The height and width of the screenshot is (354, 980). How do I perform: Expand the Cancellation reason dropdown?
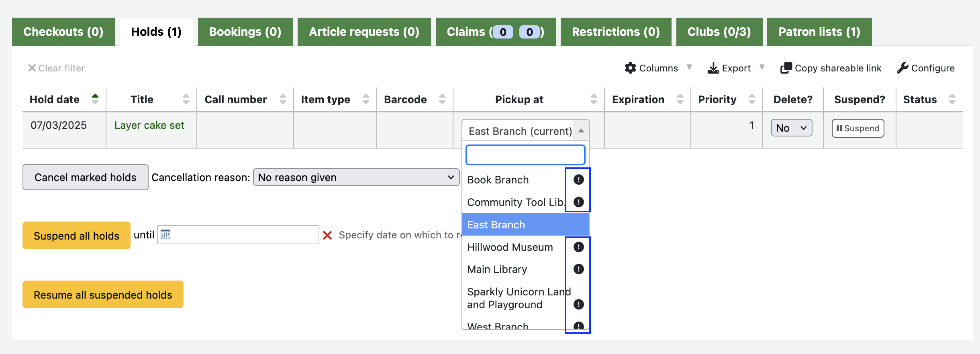pyautogui.click(x=356, y=177)
